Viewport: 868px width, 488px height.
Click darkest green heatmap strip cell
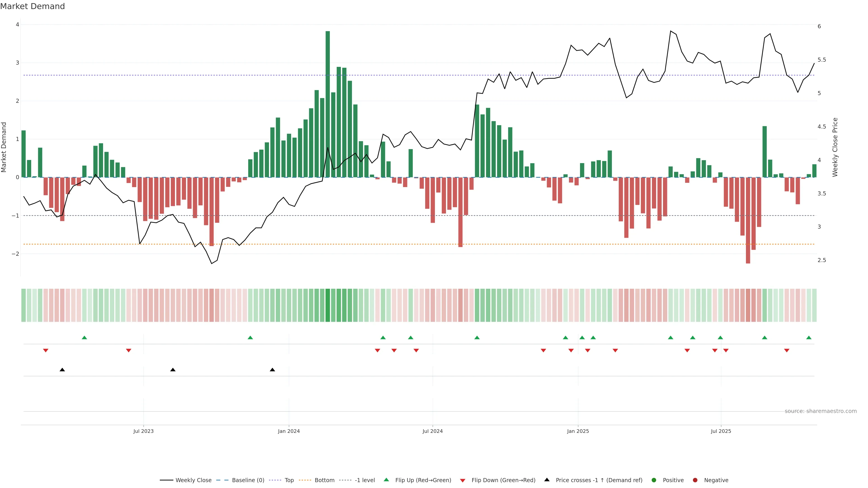pos(328,305)
